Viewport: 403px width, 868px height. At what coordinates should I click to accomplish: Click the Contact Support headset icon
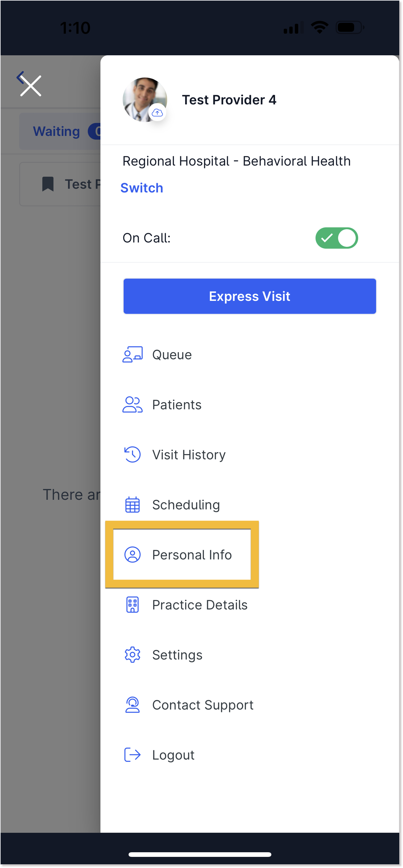(133, 705)
